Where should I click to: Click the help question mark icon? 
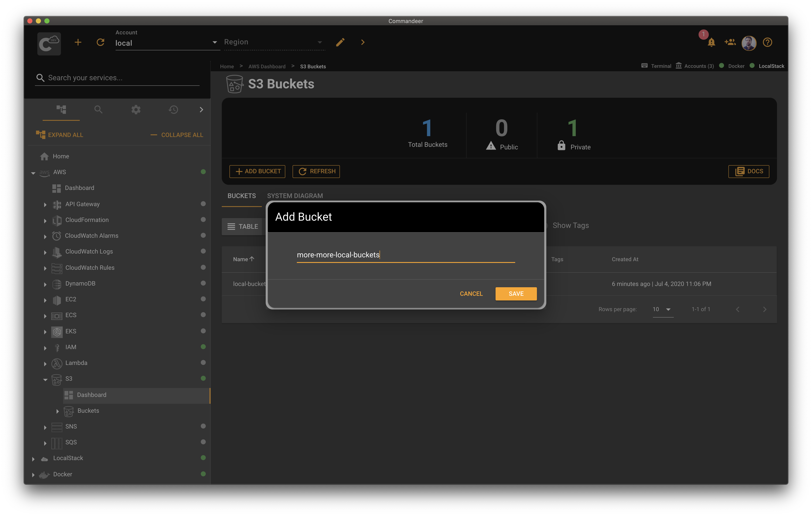(x=767, y=42)
